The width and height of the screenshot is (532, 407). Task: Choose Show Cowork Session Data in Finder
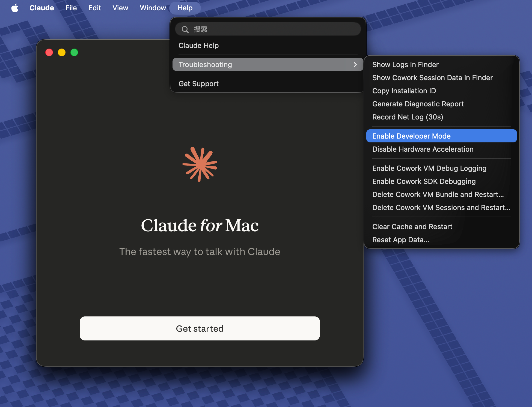tap(442, 78)
